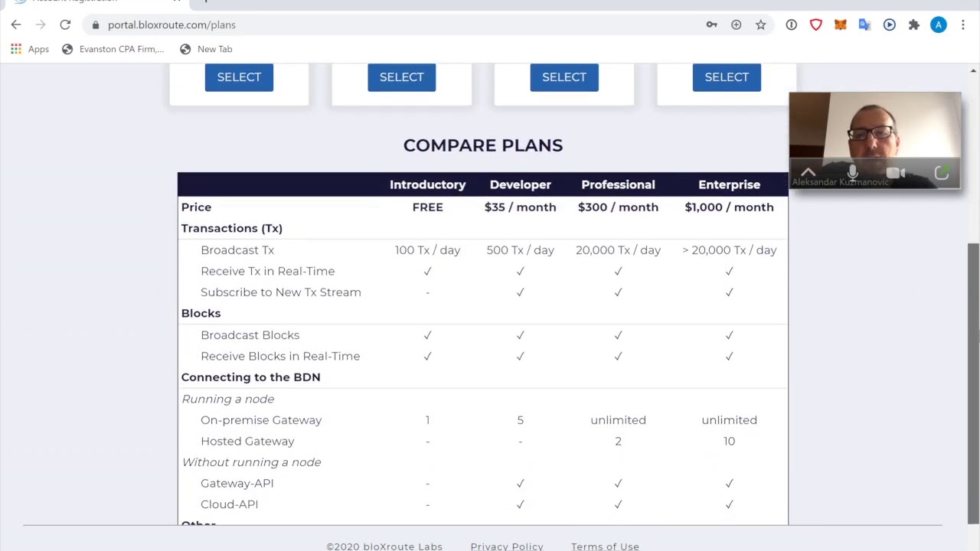Bookmark this page with star icon
The height and width of the screenshot is (551, 980).
(x=761, y=25)
